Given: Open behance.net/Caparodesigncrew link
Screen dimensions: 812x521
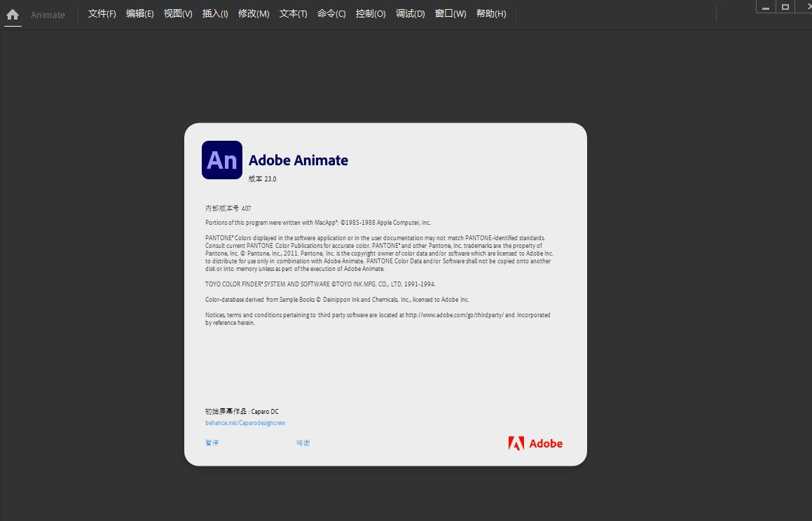Looking at the screenshot, I should (245, 423).
